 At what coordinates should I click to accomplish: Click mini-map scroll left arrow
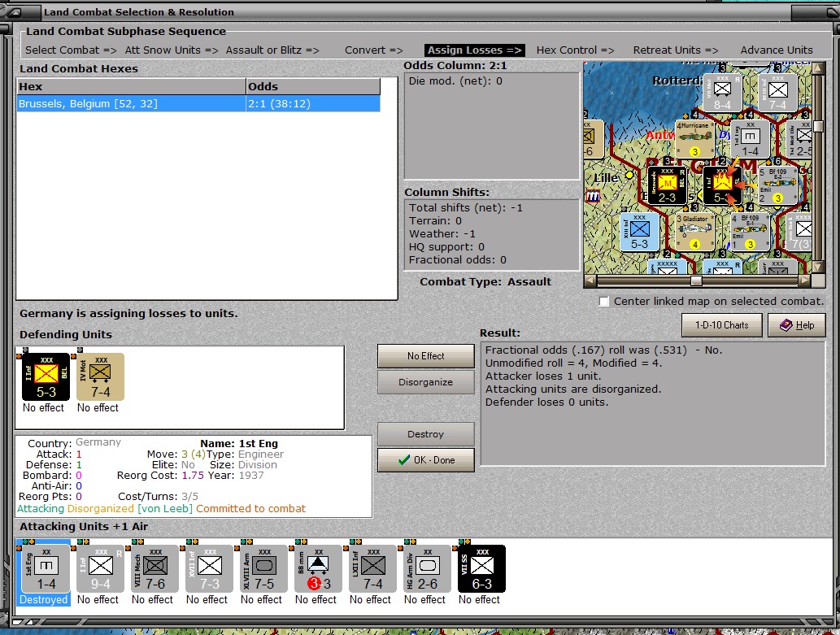tap(590, 281)
